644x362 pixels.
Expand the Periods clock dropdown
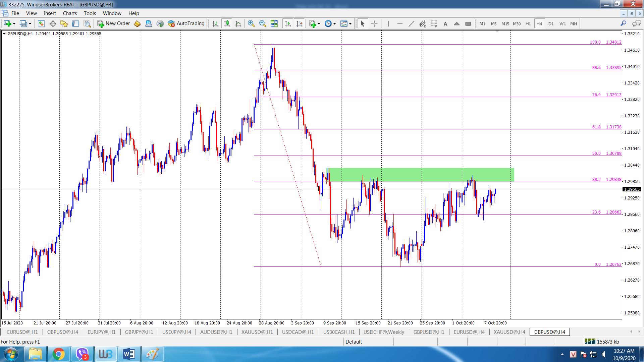[x=334, y=23]
